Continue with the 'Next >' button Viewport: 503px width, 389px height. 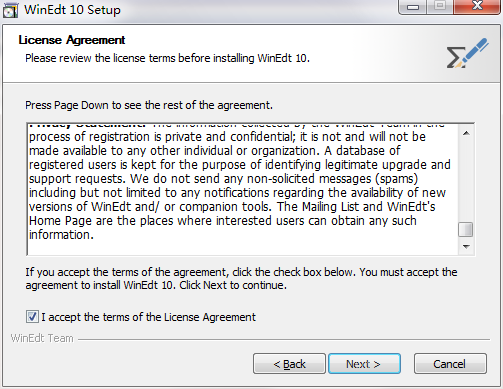point(364,364)
